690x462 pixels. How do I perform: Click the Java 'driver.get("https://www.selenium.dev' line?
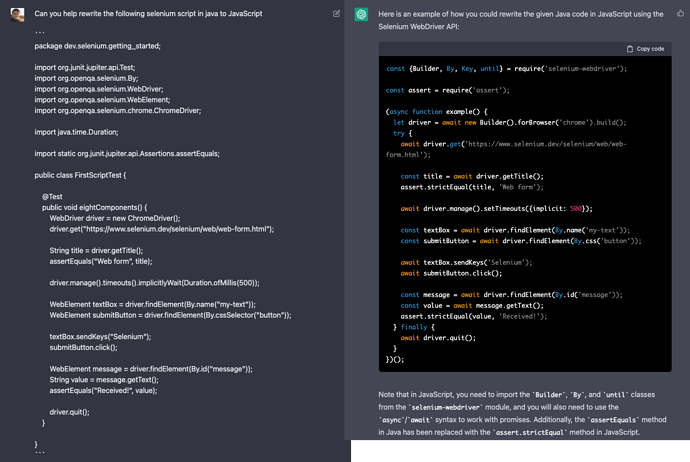coord(162,229)
